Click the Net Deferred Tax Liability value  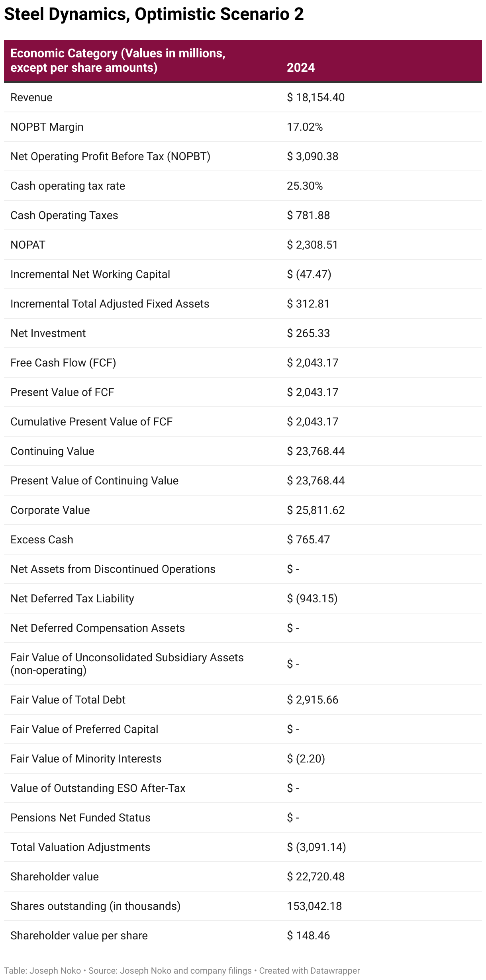[312, 599]
